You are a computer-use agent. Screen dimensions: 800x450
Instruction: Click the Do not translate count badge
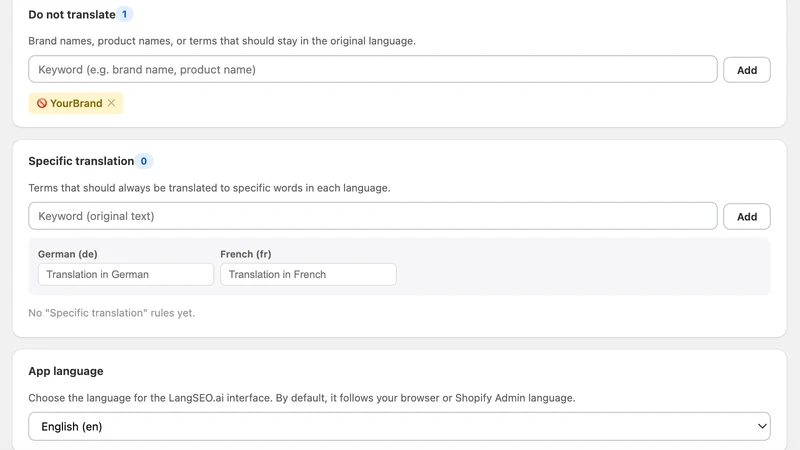[x=124, y=14]
